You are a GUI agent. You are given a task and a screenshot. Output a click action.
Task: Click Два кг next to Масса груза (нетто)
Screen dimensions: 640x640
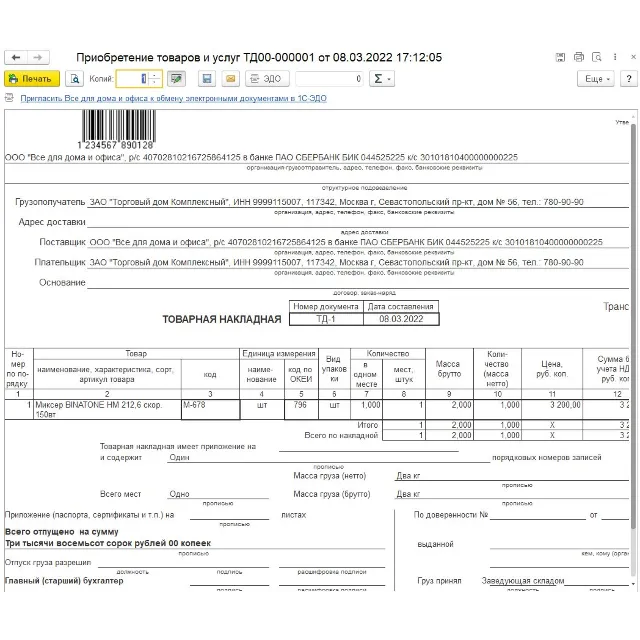(x=408, y=476)
